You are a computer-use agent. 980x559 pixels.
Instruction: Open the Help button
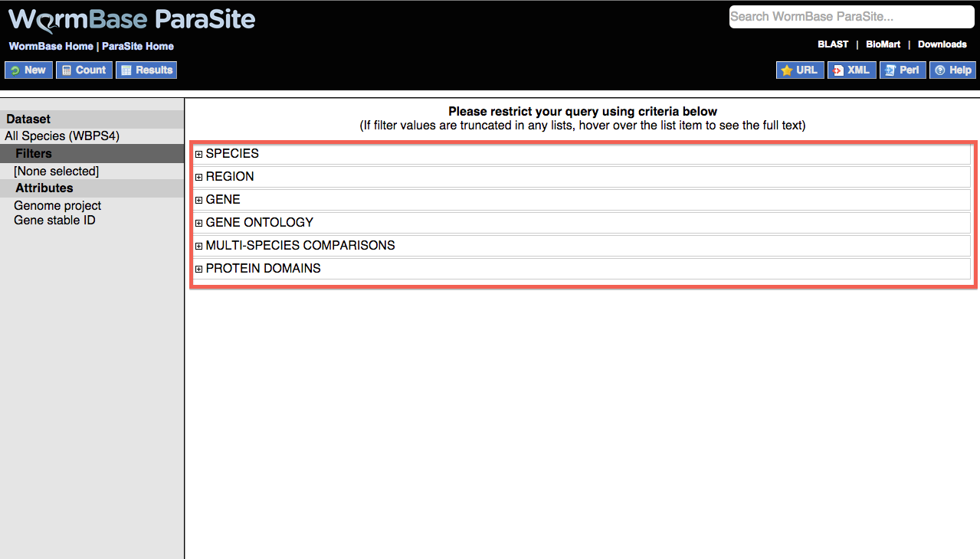click(x=952, y=70)
